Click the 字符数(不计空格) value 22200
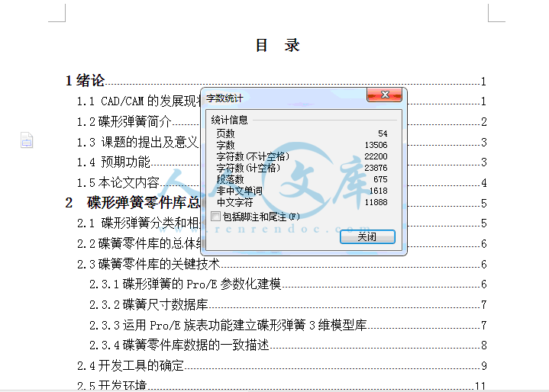This screenshot has height=392, width=549. click(x=376, y=156)
